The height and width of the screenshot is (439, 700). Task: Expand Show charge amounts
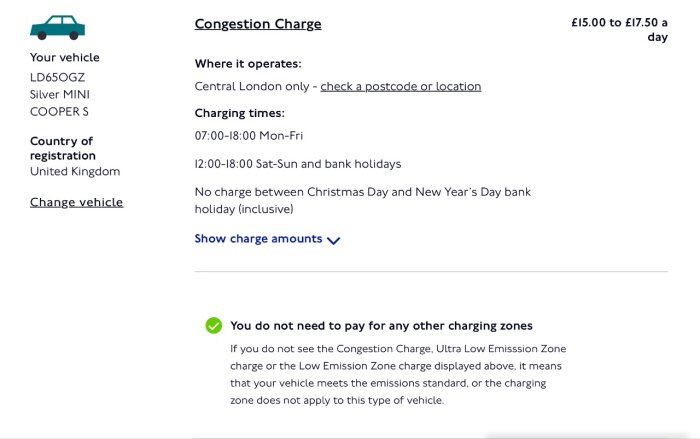point(267,239)
